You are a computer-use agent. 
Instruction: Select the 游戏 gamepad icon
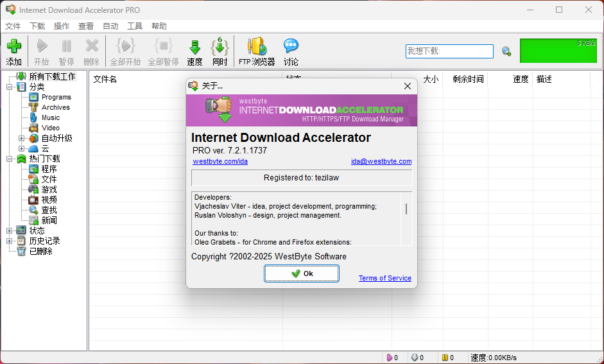pos(34,189)
